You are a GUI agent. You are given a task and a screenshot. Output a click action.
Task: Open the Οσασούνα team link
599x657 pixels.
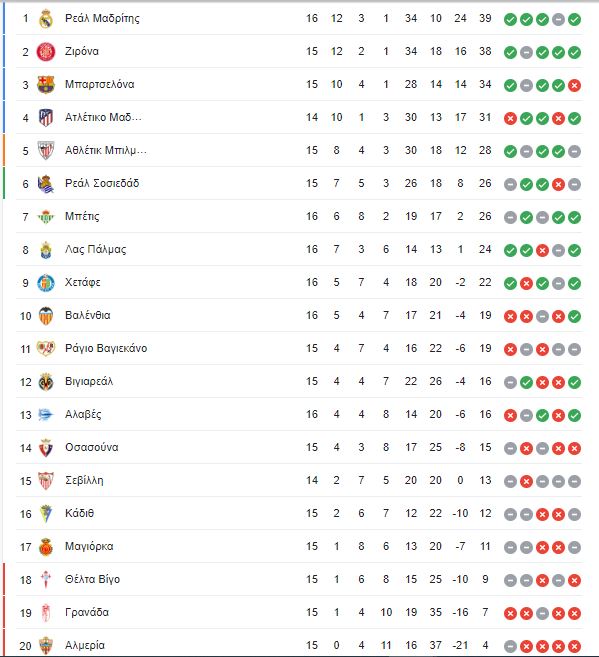(x=92, y=447)
